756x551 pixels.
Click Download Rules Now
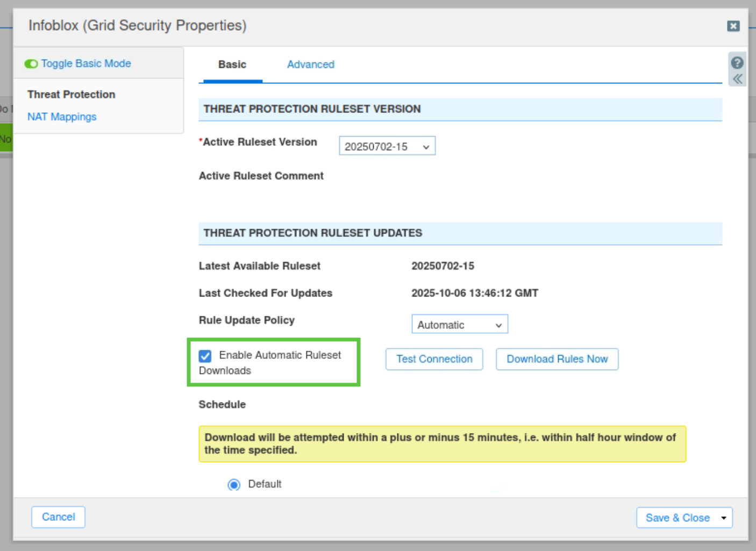point(557,359)
